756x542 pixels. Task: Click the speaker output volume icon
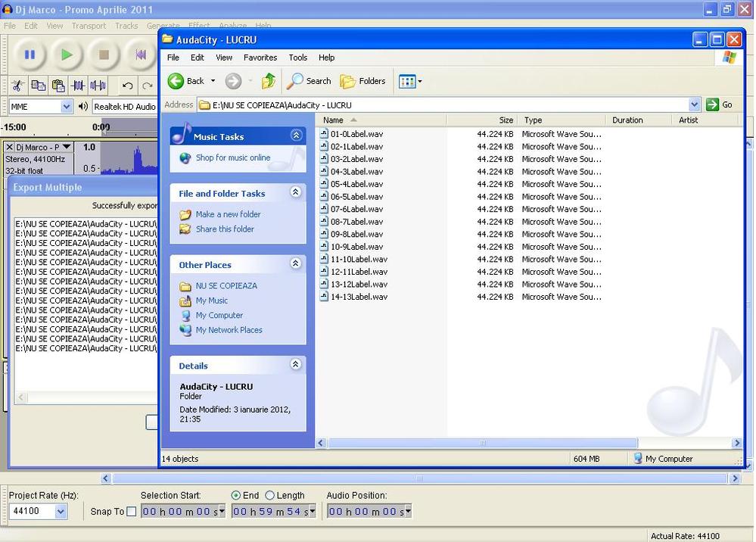tap(83, 106)
